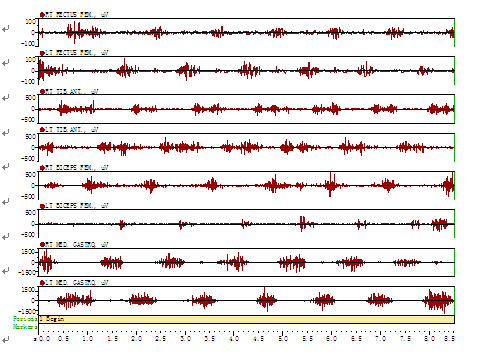Select the LT TIB. ANT. channel title
Screen dimensions: 489x362
pyautogui.click(x=72, y=130)
